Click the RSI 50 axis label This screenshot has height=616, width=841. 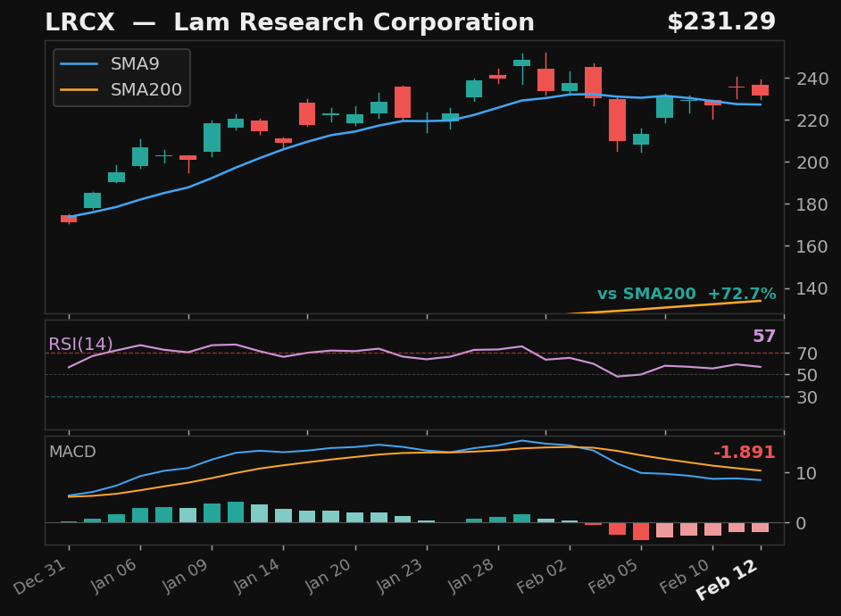point(807,375)
